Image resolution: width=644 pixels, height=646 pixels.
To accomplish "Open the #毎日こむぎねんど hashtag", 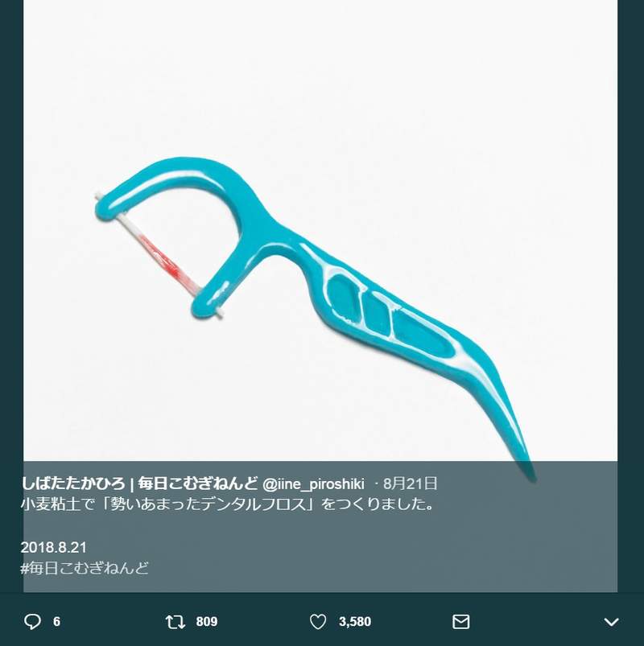I will tap(85, 568).
